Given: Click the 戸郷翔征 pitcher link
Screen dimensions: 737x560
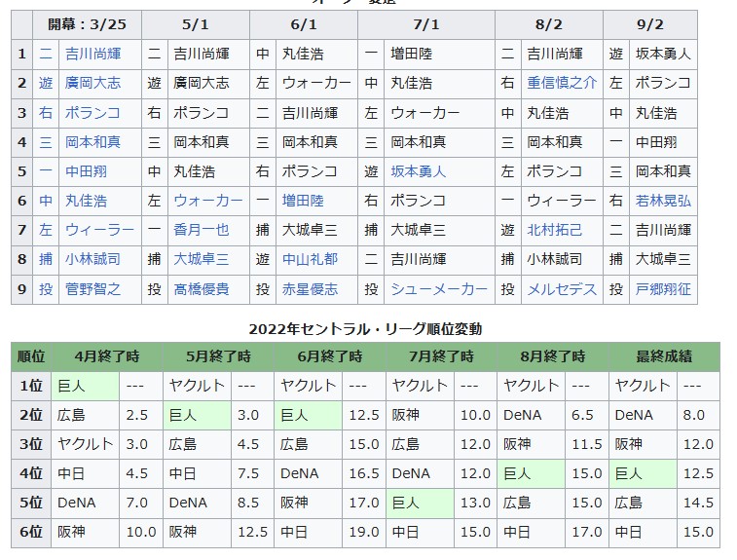Looking at the screenshot, I should pos(663,288).
